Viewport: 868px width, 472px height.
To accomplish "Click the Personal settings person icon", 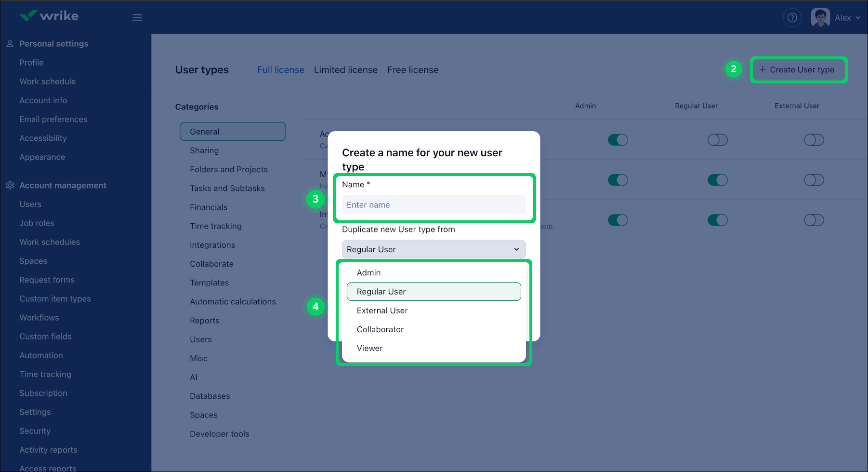I will point(10,44).
